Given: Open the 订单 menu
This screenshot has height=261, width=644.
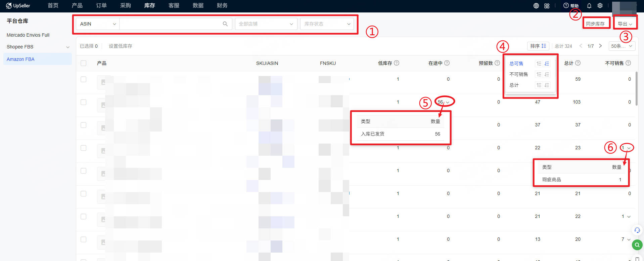Looking at the screenshot, I should click(101, 6).
